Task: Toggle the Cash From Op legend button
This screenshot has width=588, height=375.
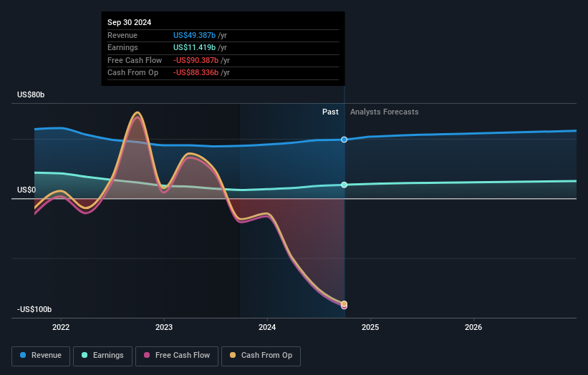Action: pos(261,356)
